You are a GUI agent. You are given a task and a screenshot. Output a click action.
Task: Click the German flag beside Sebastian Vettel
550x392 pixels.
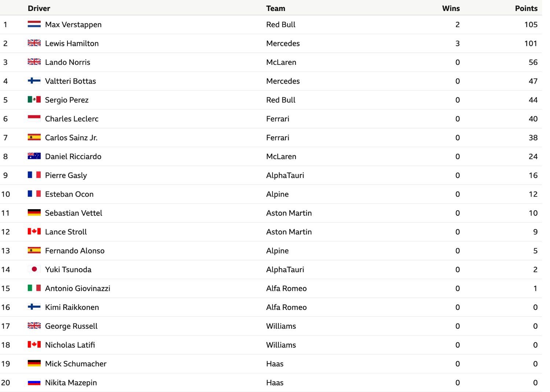(34, 212)
